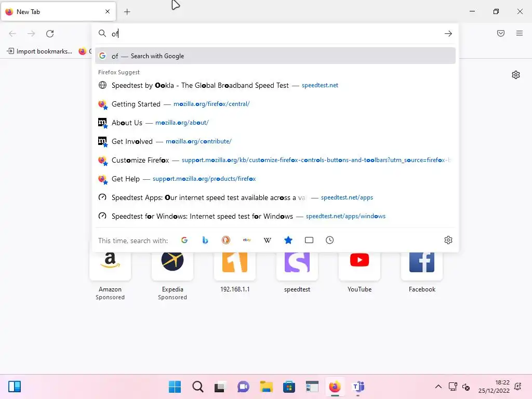Open Microsoft Store from taskbar
This screenshot has height=399, width=532.
289,387
